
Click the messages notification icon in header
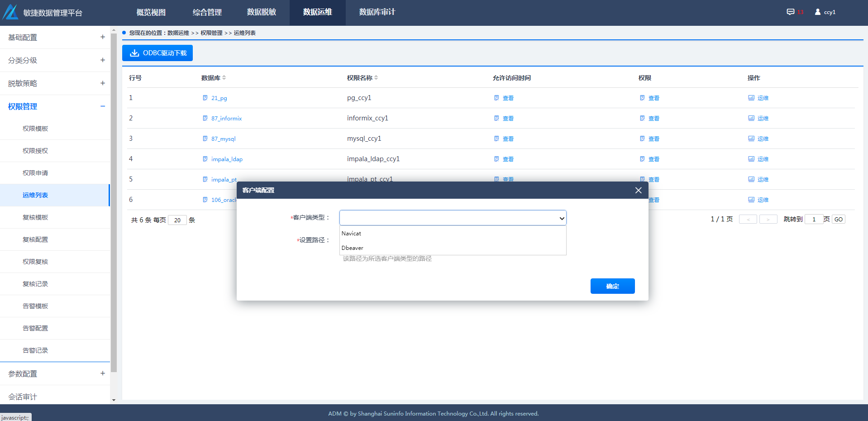coord(790,12)
